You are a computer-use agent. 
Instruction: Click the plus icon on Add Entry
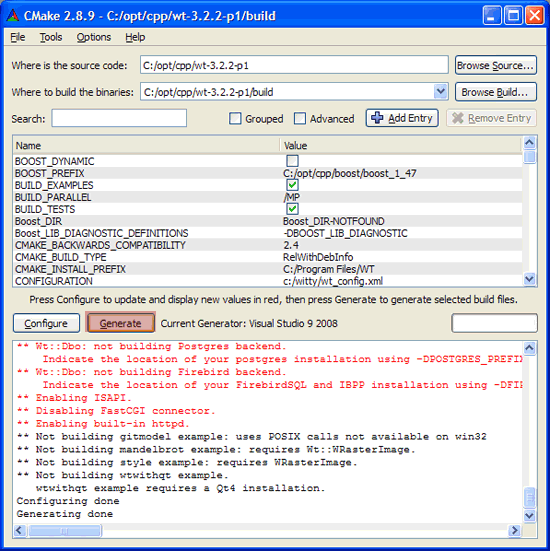tap(377, 118)
